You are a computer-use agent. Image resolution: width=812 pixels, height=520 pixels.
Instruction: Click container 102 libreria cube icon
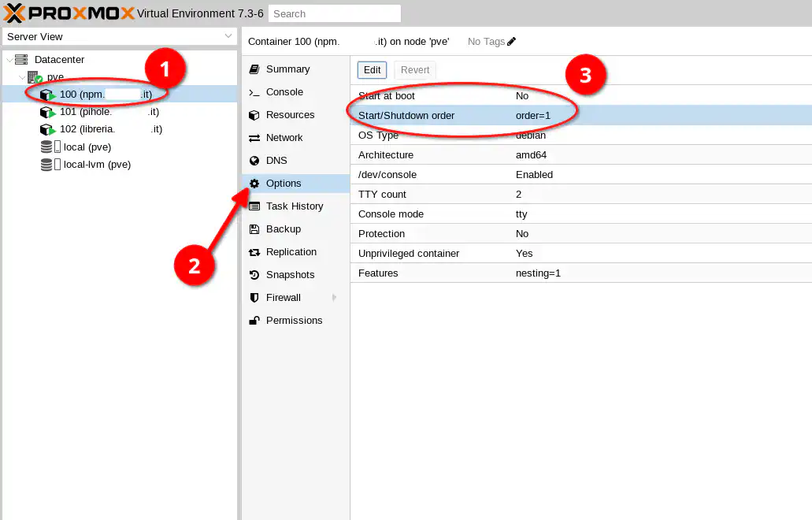(x=47, y=129)
